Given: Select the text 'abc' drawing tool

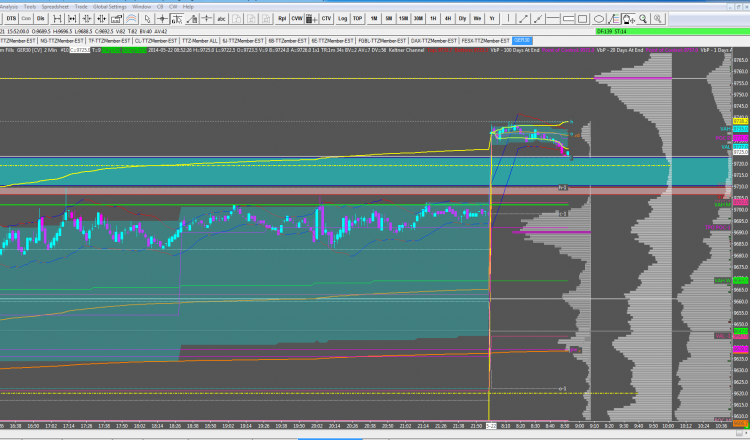Looking at the screenshot, I should [x=221, y=19].
